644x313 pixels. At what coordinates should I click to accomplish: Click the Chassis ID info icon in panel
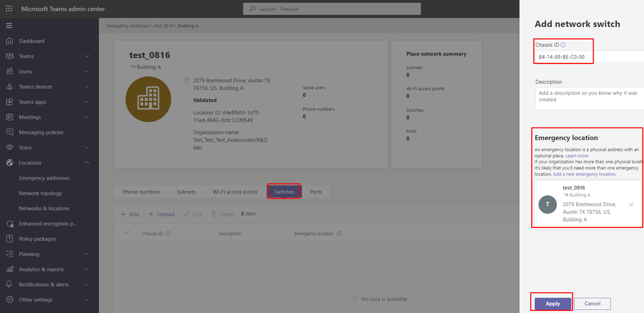coord(563,45)
